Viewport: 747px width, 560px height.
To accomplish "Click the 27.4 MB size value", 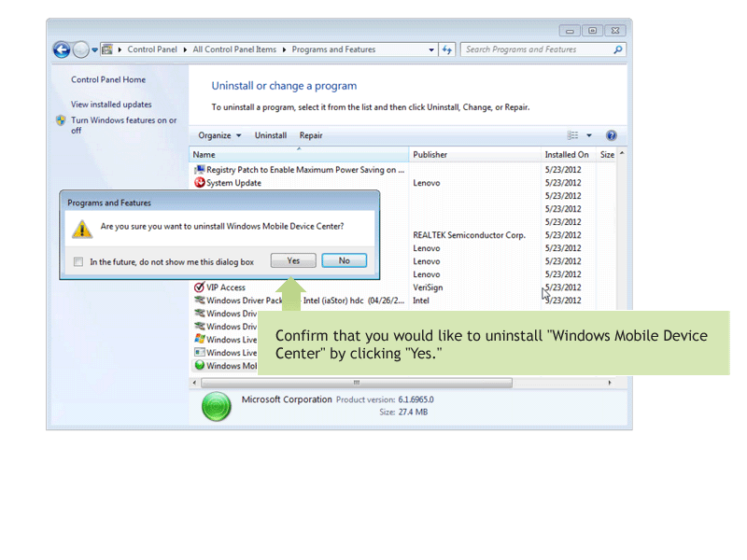I will (x=413, y=412).
